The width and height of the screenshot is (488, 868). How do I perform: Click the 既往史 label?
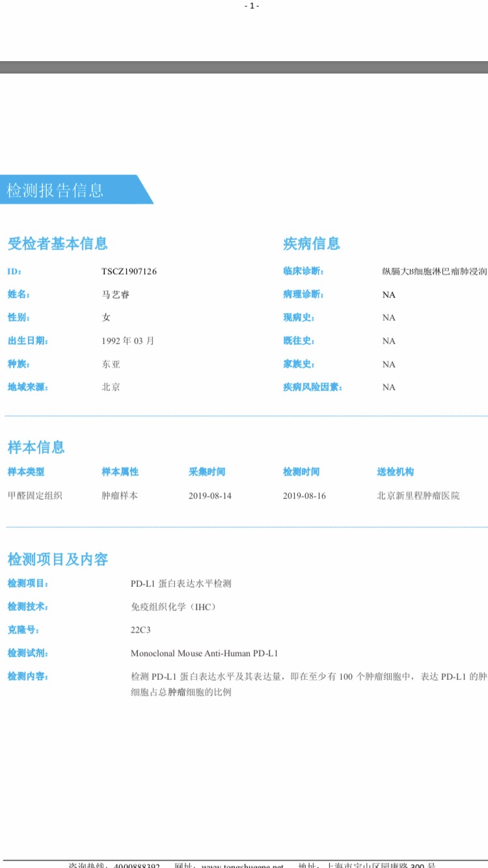[x=299, y=341]
